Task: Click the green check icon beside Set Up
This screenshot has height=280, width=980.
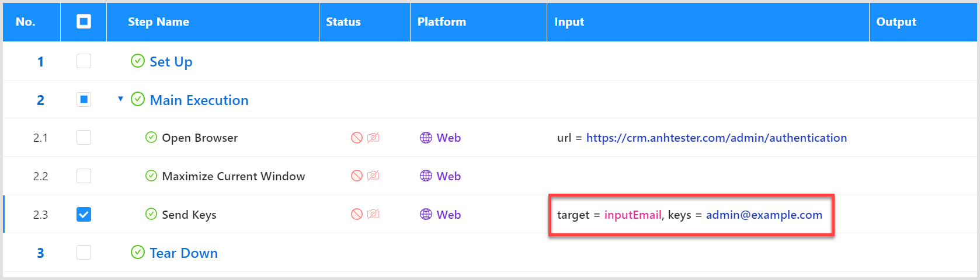Action: tap(138, 61)
